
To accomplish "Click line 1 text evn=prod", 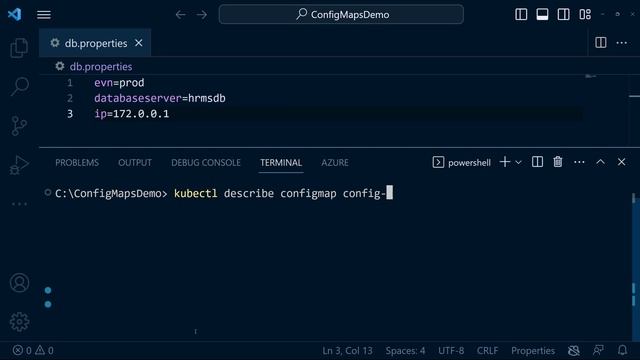I will point(119,83).
